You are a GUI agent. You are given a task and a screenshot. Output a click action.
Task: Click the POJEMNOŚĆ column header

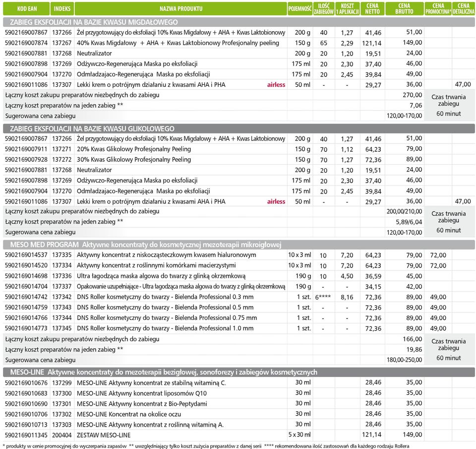pos(299,9)
